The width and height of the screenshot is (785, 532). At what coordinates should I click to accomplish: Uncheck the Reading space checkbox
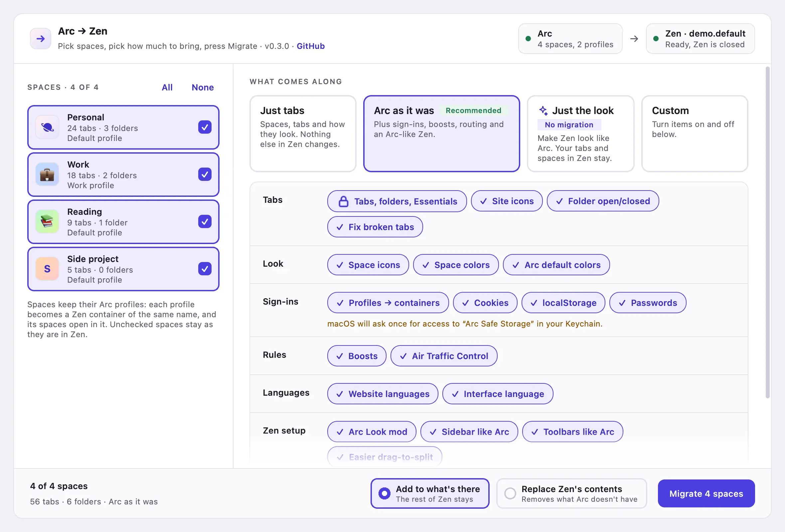point(205,222)
